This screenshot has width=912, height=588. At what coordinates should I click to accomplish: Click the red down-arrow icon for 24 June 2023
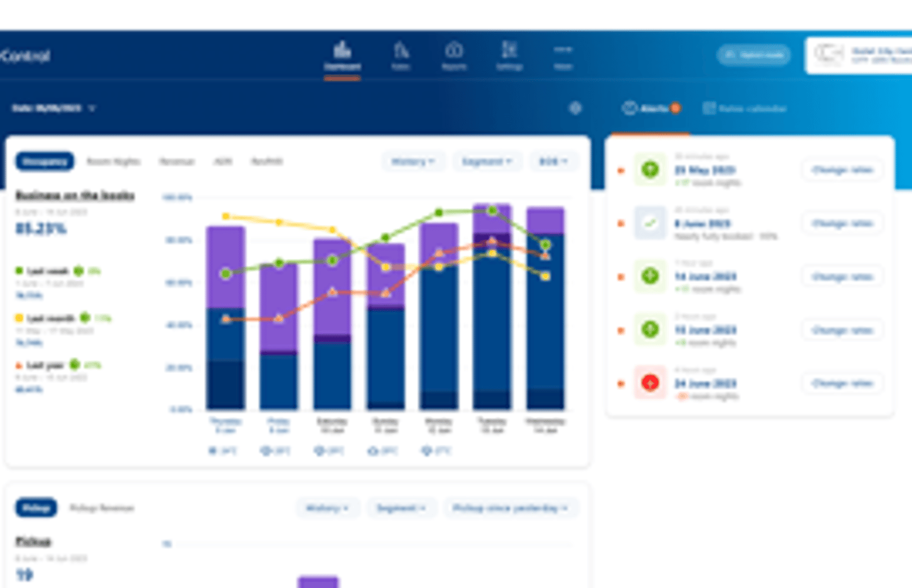650,383
